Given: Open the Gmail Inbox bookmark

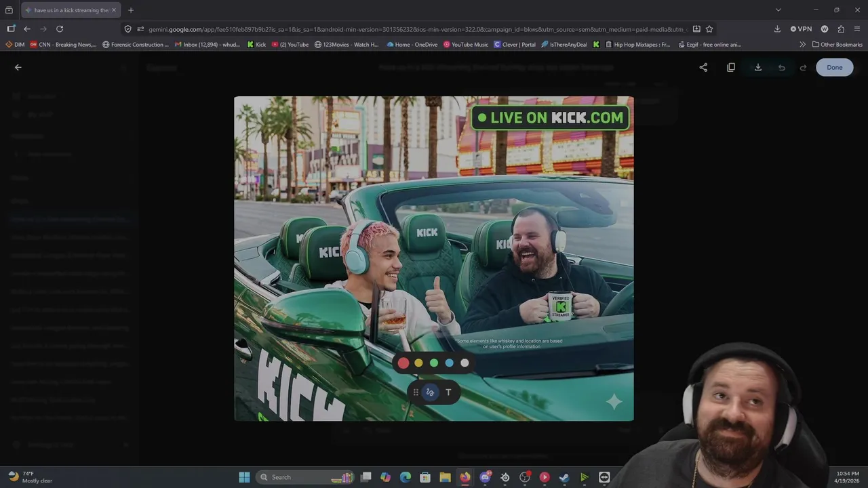Looking at the screenshot, I should [207, 45].
